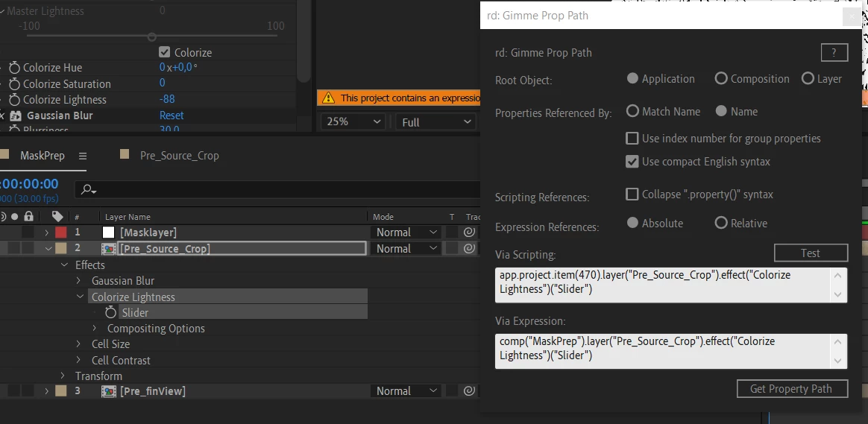Click the Pre_Source_Crop tab color square icon

tap(125, 155)
